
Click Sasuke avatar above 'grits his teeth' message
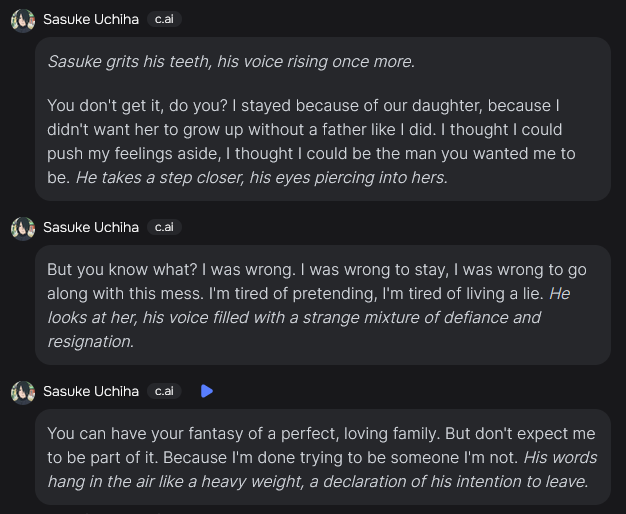23,20
